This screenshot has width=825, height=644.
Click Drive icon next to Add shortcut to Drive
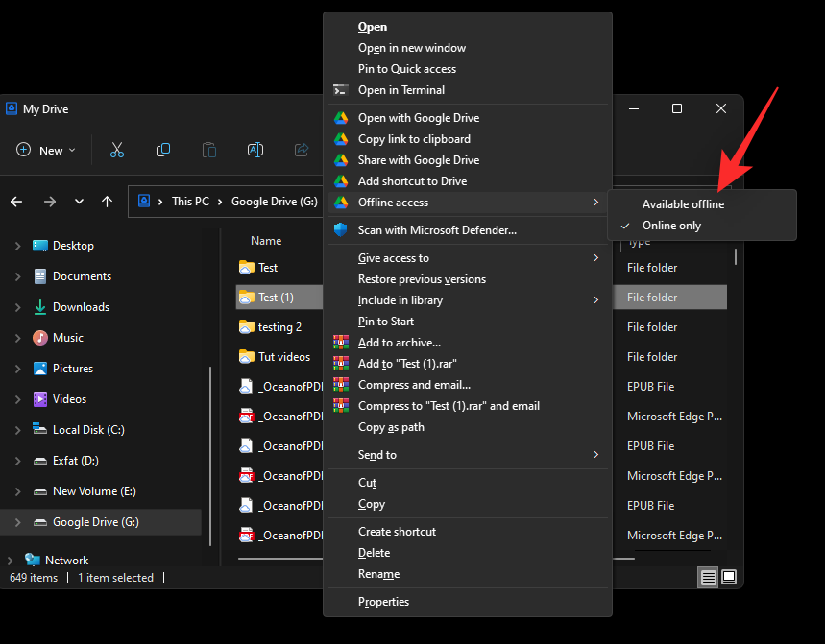(341, 180)
